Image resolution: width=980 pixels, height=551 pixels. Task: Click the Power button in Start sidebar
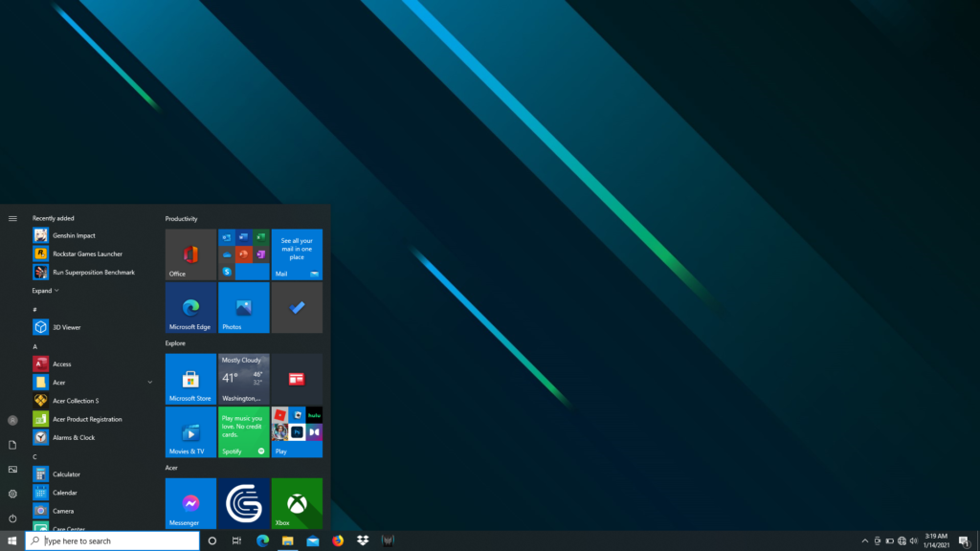pos(12,518)
